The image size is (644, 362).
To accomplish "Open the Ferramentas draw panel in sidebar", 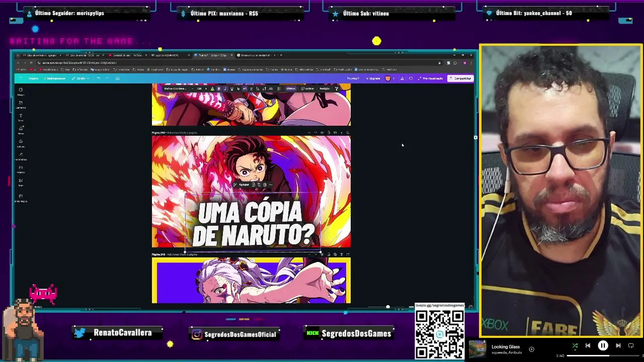I will 21,156.
